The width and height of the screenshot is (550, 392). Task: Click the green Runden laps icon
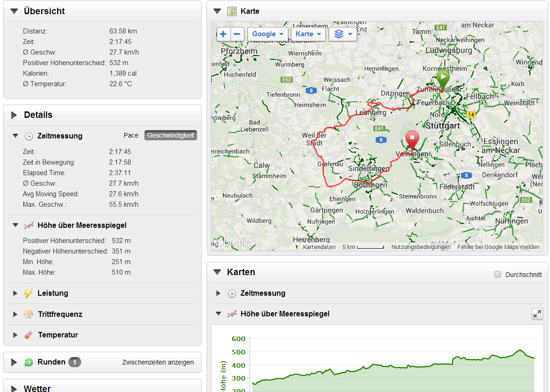coord(28,362)
